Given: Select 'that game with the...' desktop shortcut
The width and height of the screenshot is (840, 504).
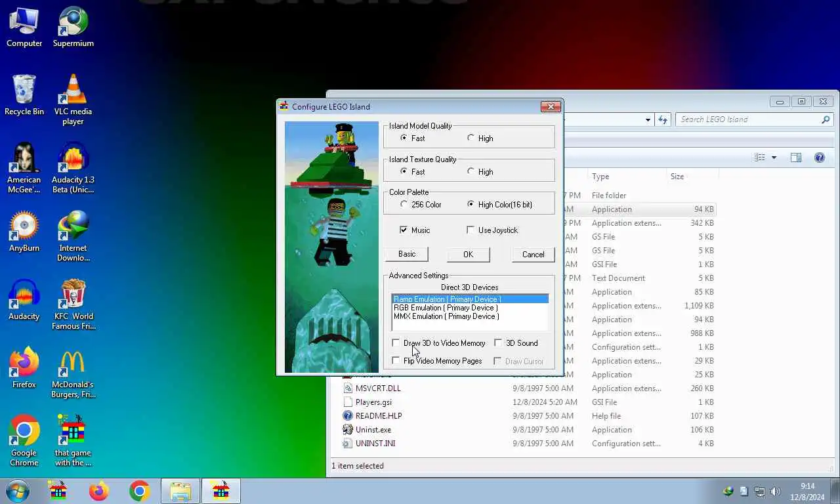Looking at the screenshot, I should click(x=73, y=442).
